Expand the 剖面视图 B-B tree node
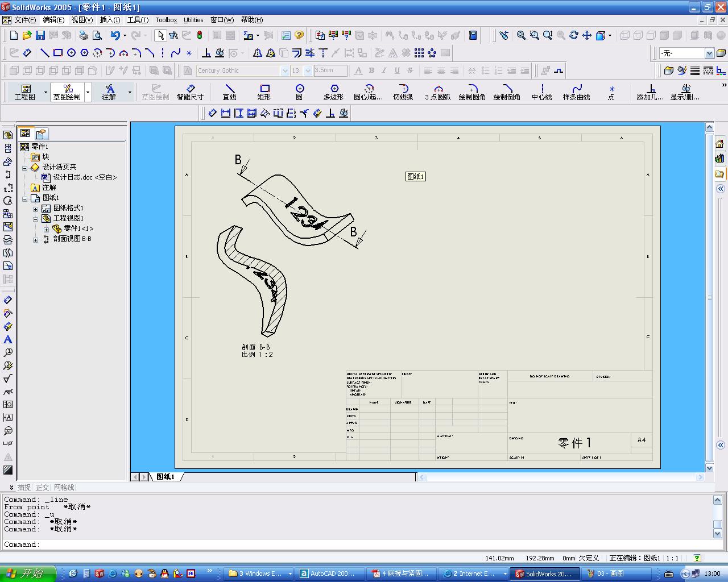728x582 pixels. click(x=35, y=239)
